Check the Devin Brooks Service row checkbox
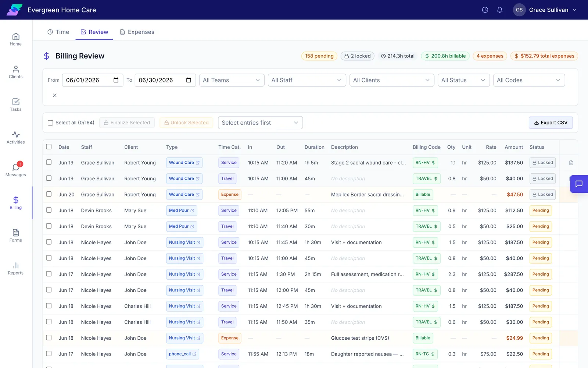 [49, 210]
